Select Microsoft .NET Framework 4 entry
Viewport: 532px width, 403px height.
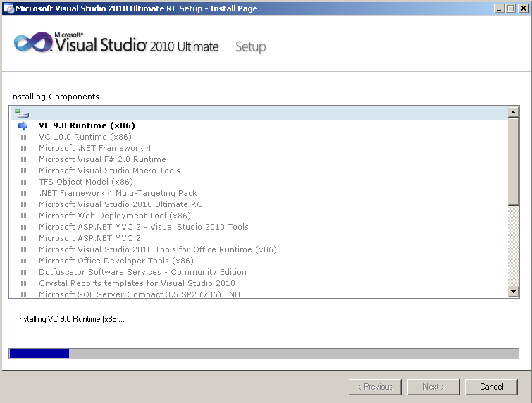[95, 148]
